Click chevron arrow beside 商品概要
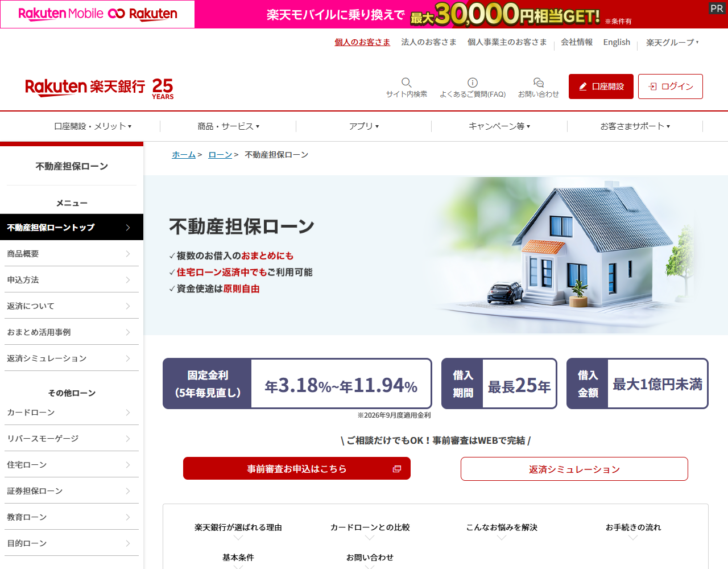728x569 pixels. pos(128,253)
